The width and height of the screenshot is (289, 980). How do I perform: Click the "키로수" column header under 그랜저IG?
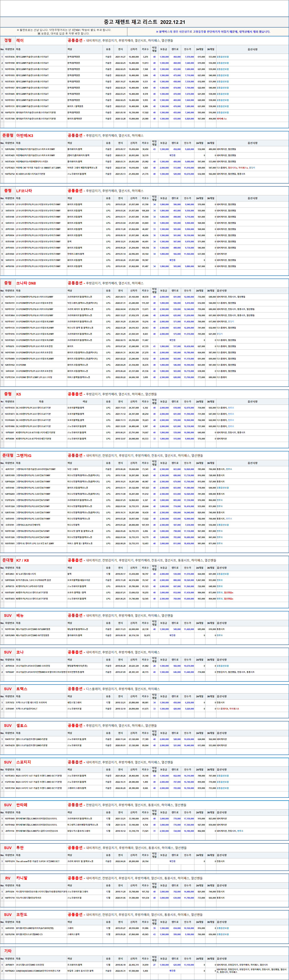145,463
